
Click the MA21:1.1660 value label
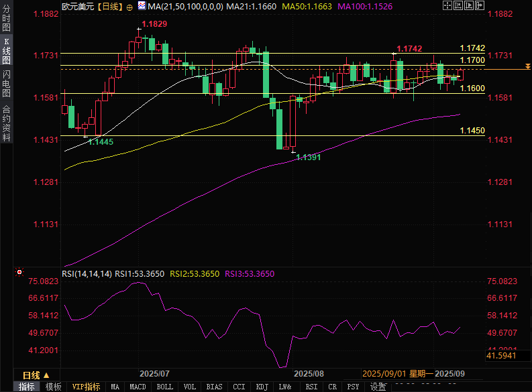(x=252, y=7)
